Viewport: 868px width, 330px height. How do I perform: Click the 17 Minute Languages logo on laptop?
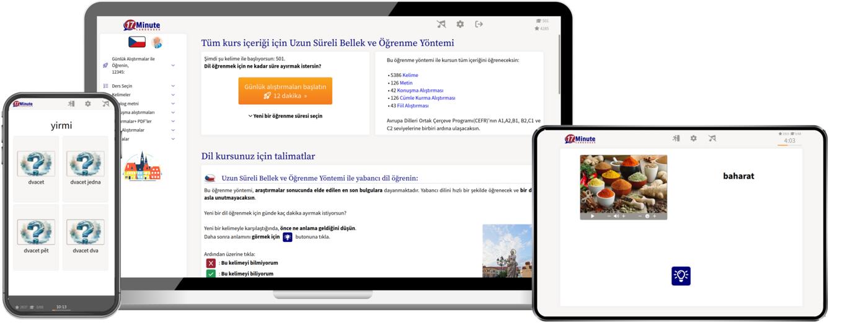(142, 25)
